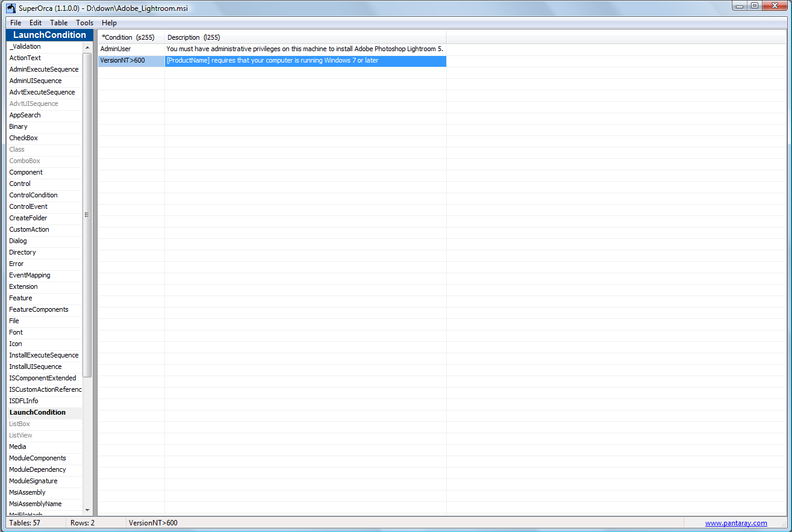This screenshot has width=792, height=532.
Task: Select the Media table
Action: pyautogui.click(x=45, y=447)
